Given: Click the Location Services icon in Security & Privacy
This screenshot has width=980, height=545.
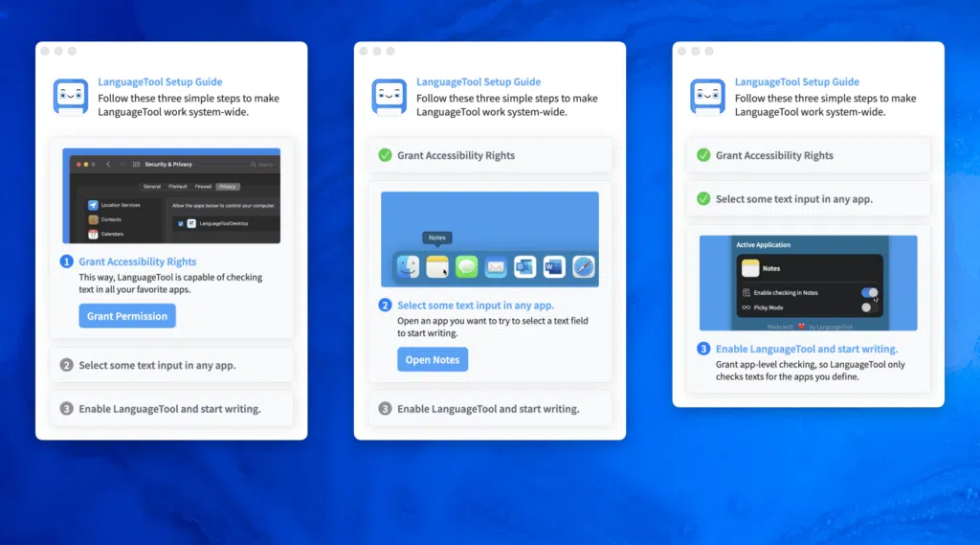Looking at the screenshot, I should (93, 205).
